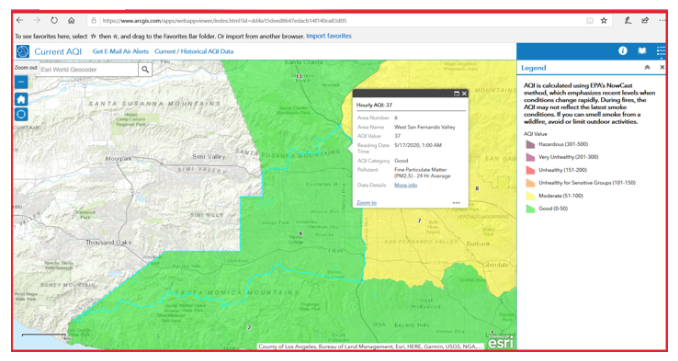Open the popup's three-dot options menu
This screenshot has height=361, width=678.
click(456, 203)
